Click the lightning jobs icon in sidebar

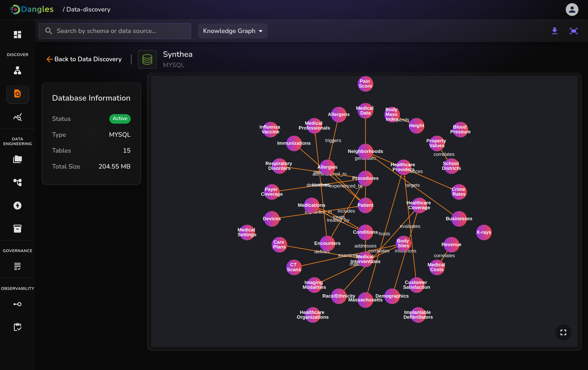(x=17, y=206)
